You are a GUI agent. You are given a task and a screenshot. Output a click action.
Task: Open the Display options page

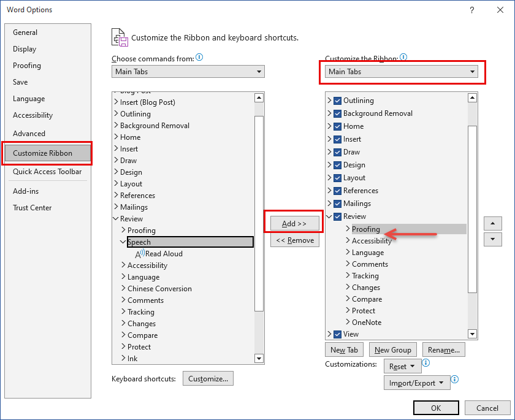click(25, 48)
